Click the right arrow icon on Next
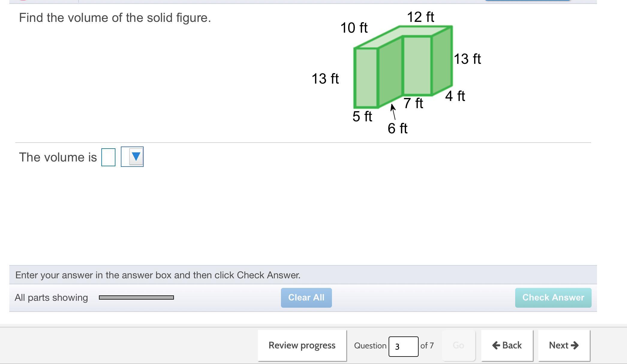This screenshot has width=627, height=364. [575, 345]
